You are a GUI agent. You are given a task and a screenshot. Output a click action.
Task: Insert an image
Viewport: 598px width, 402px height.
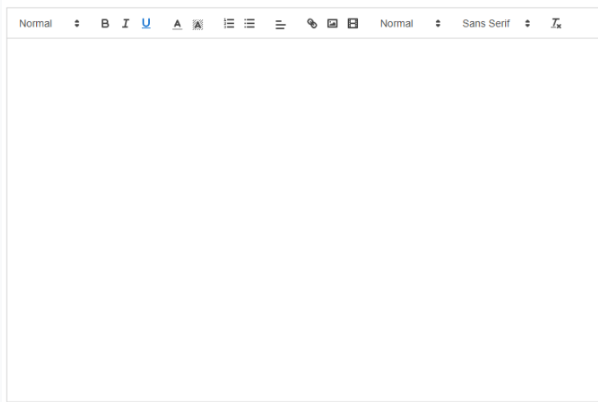[x=333, y=24]
